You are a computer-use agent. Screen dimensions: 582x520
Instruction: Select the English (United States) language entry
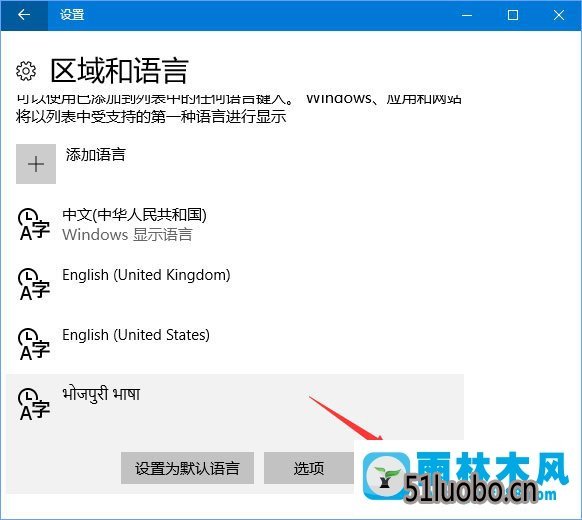click(x=235, y=344)
